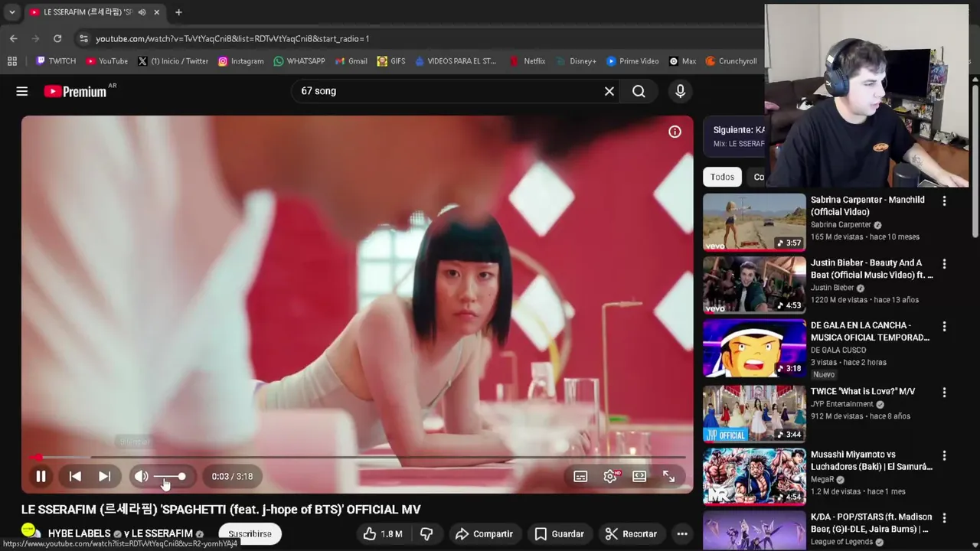Image resolution: width=980 pixels, height=551 pixels.
Task: Reload the current page
Action: (x=57, y=38)
